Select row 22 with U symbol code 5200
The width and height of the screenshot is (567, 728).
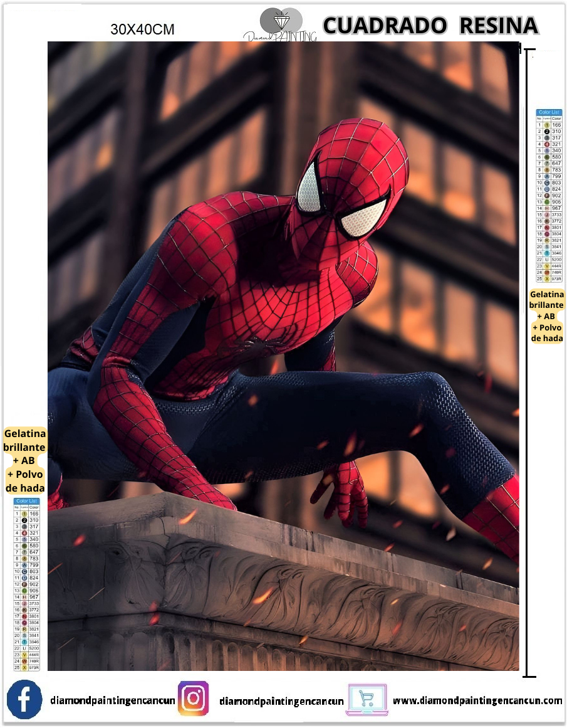point(546,258)
